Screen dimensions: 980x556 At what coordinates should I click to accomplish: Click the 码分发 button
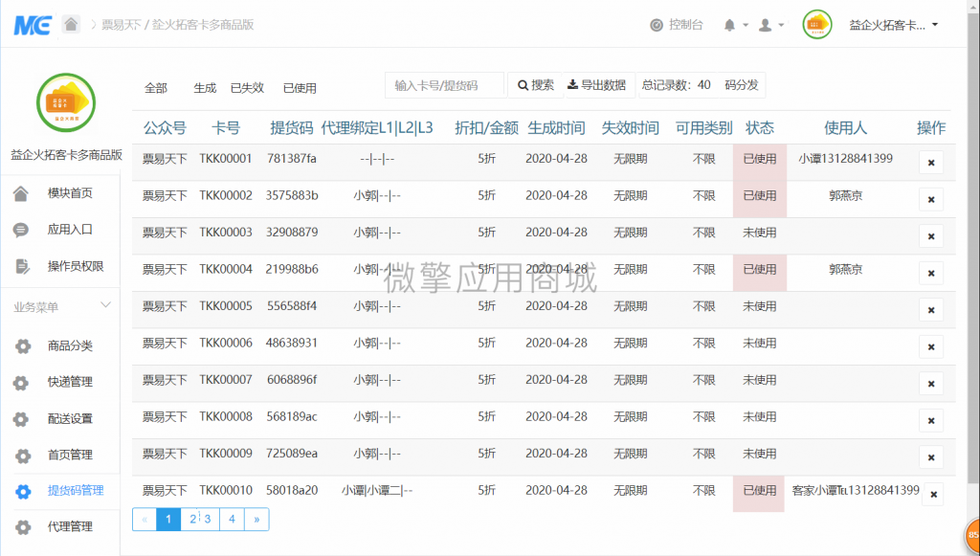tap(742, 85)
